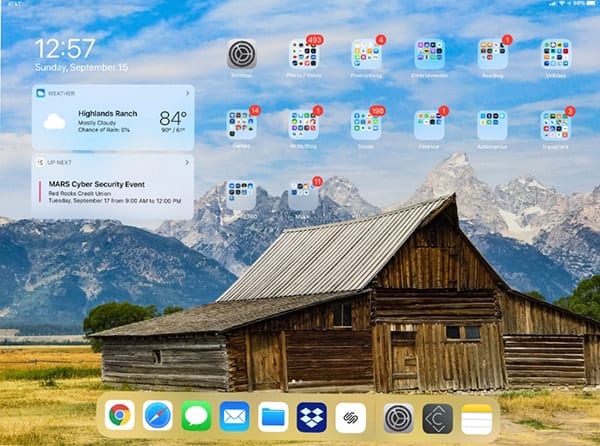Open the Squarespace app in dock

pyautogui.click(x=350, y=416)
